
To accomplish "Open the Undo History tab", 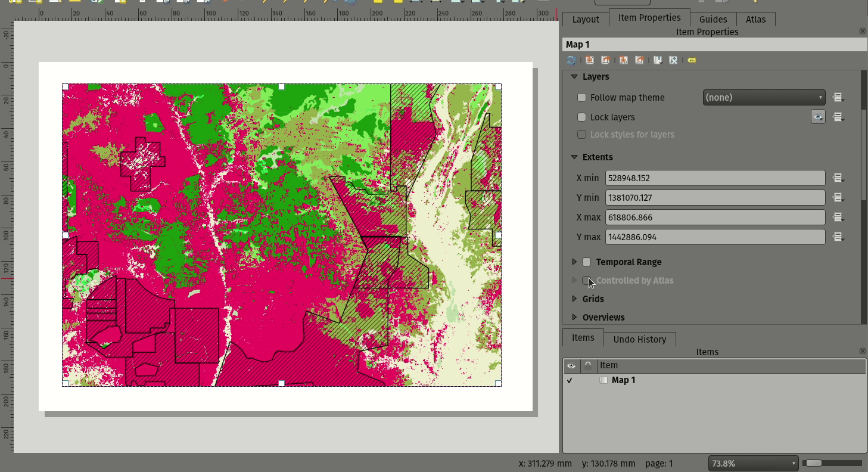I will tap(639, 339).
